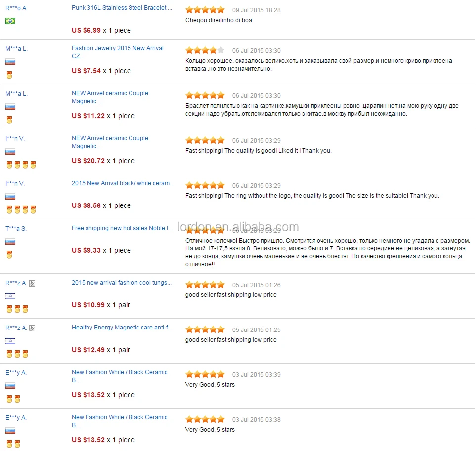Screen dimensions: 476x452
Task: Click the five-star rating dated 05 Jul 2015 01:26
Action: [205, 285]
